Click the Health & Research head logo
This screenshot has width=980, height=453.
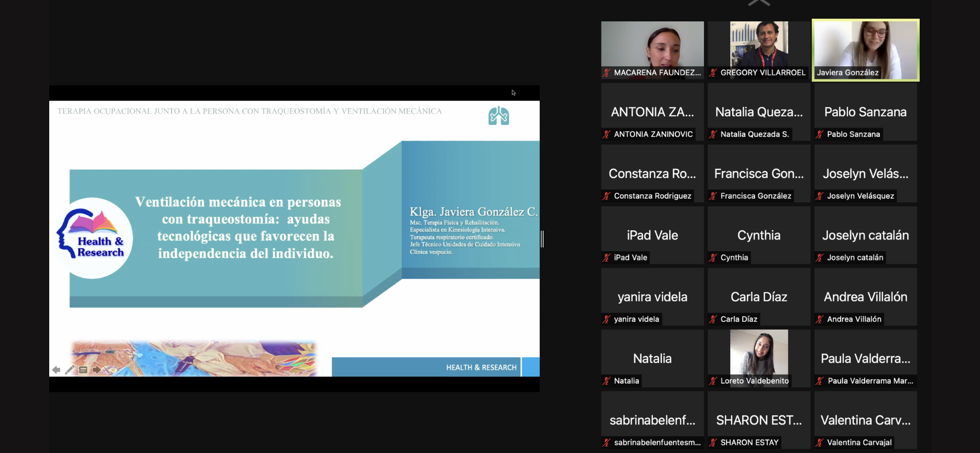(x=93, y=238)
